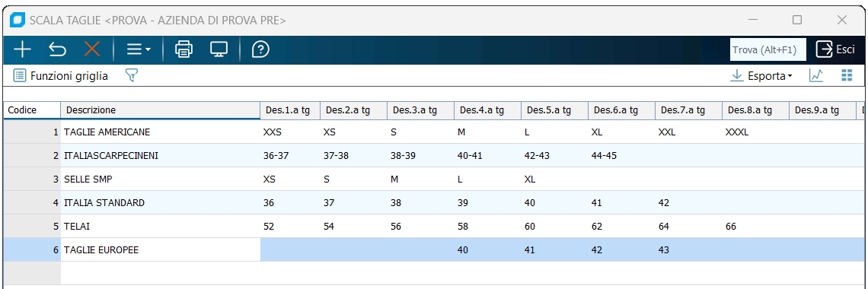Click the monitor preview icon

tap(219, 49)
